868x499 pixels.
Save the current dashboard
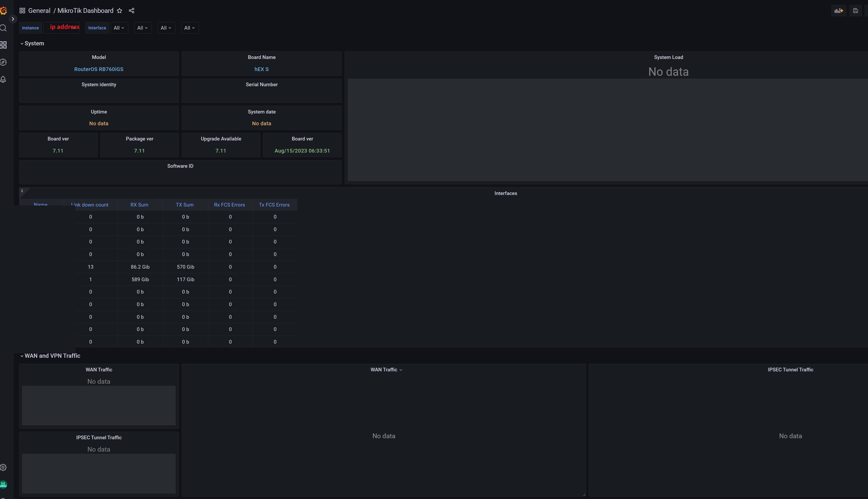tap(855, 11)
